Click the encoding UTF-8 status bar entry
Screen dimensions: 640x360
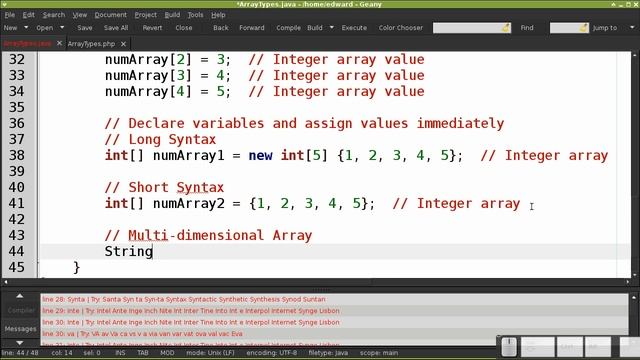coord(271,353)
